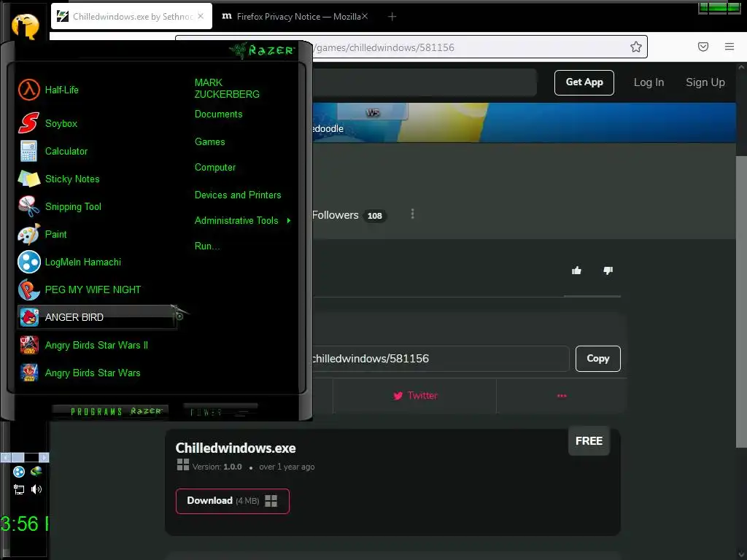Image resolution: width=747 pixels, height=560 pixels.
Task: Share the game on Twitter
Action: [414, 396]
